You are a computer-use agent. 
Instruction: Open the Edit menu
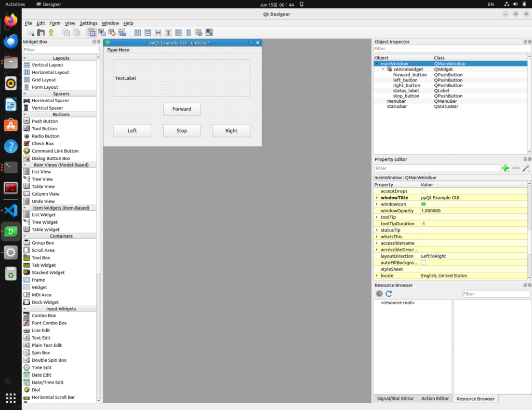tap(41, 23)
